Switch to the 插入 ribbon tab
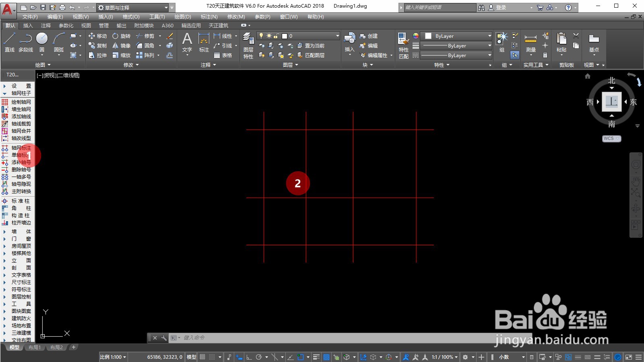The width and height of the screenshot is (644, 362). pyautogui.click(x=28, y=25)
